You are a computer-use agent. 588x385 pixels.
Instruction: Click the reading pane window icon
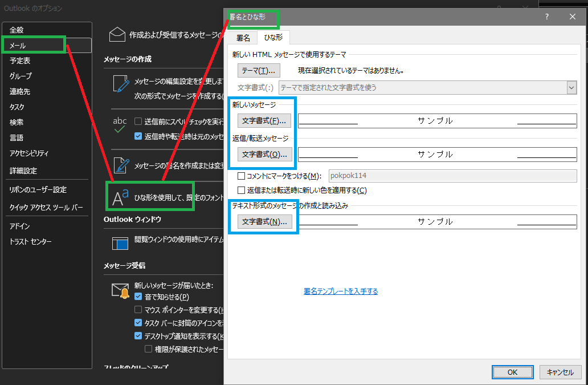[x=120, y=243]
